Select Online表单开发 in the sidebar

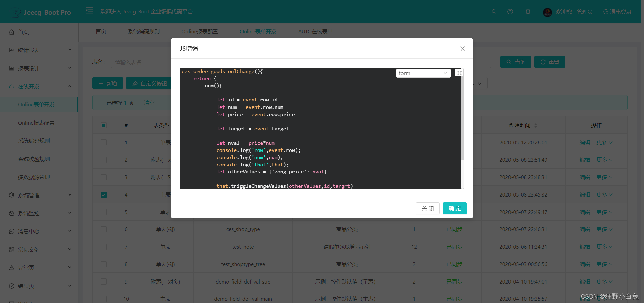click(x=39, y=104)
